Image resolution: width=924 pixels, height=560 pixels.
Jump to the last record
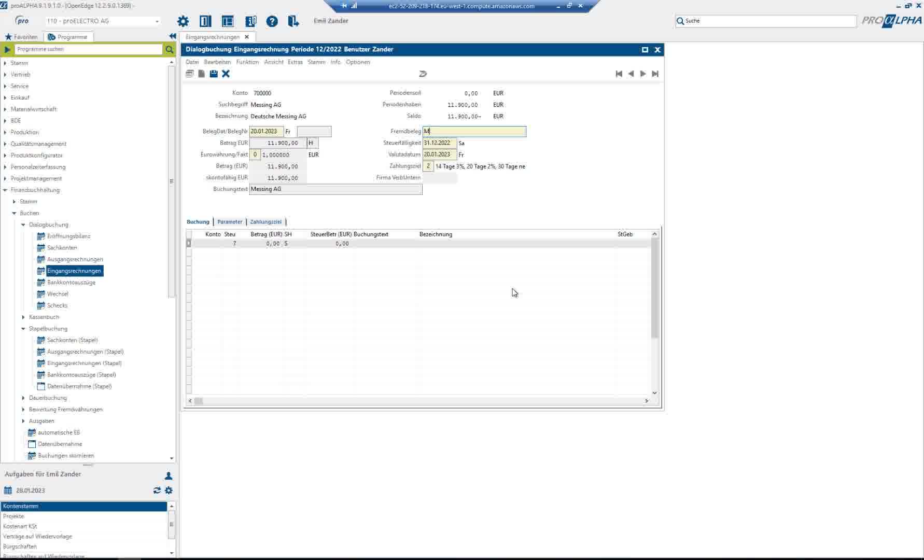coord(655,74)
